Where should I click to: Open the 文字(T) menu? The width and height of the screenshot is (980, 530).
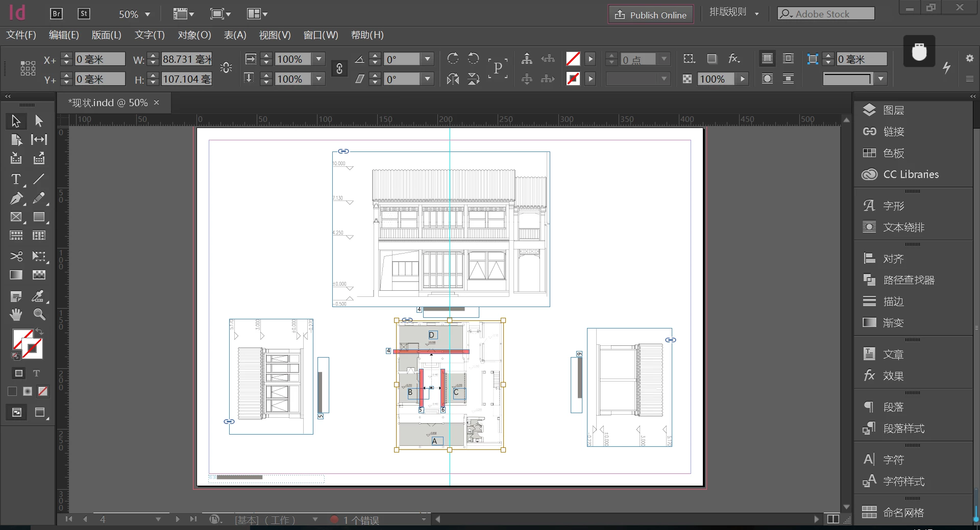[x=150, y=35]
